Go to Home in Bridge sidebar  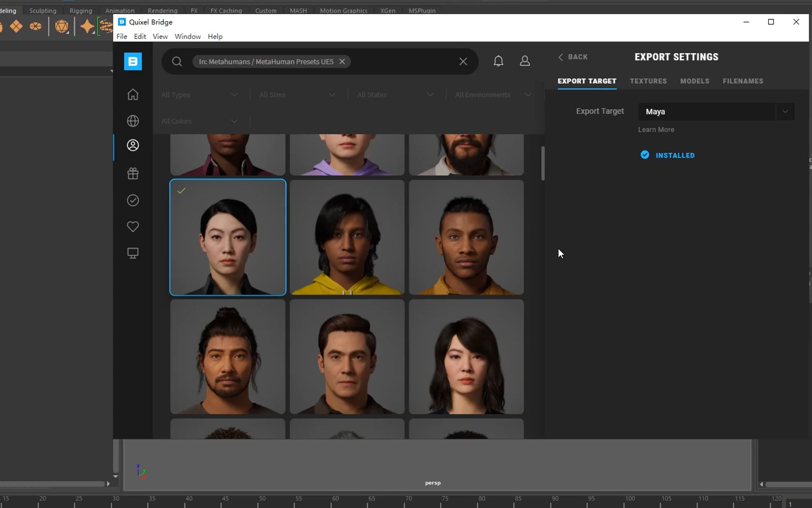click(x=133, y=94)
